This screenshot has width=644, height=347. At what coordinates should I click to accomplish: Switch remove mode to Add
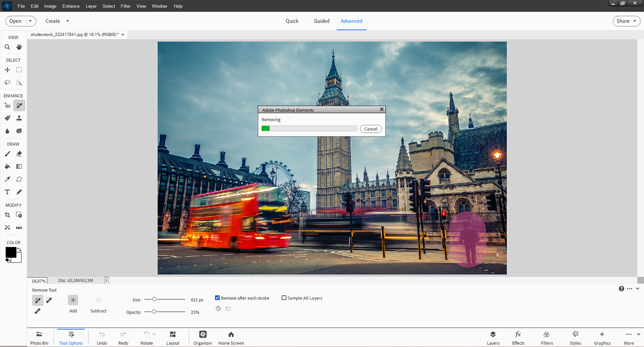pyautogui.click(x=73, y=300)
